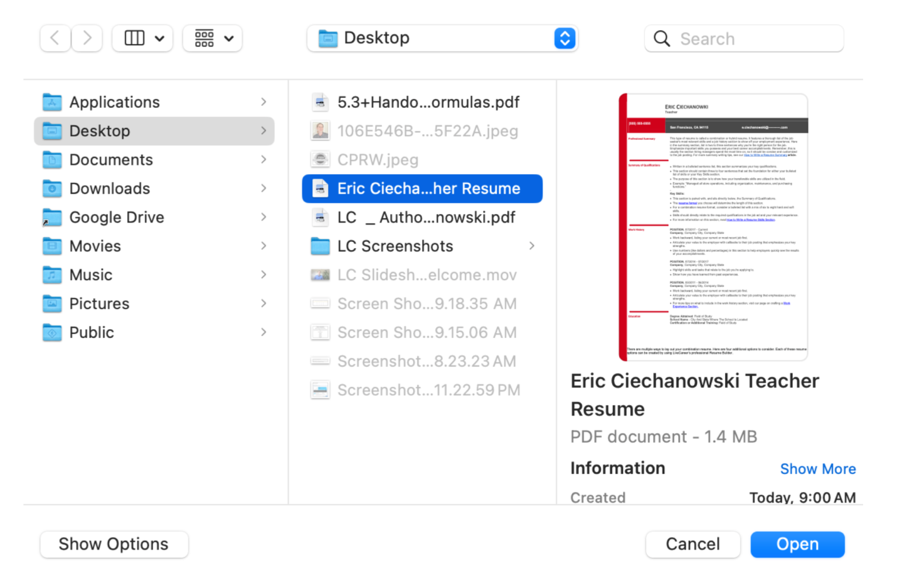
Task: Click the Show More link
Action: pyautogui.click(x=817, y=469)
